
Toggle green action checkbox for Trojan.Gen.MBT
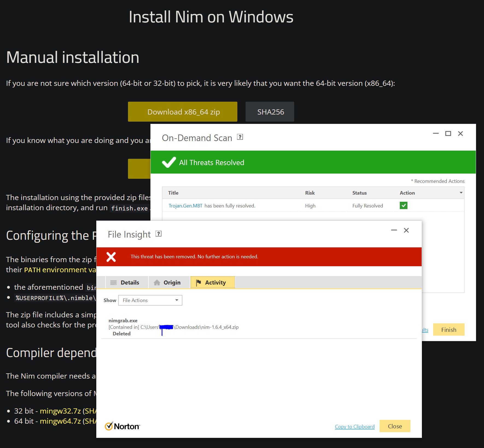click(x=403, y=206)
